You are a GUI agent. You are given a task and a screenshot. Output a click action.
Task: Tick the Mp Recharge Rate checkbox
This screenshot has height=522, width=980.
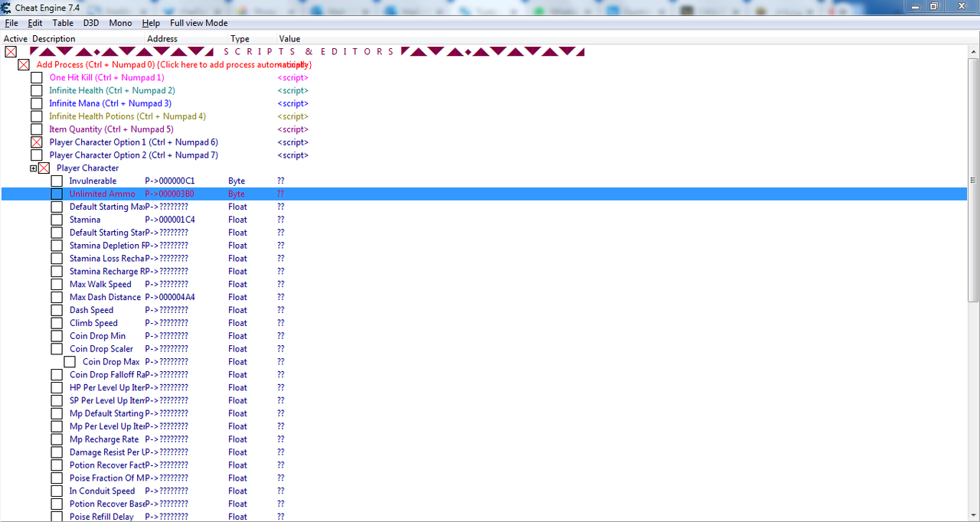57,440
